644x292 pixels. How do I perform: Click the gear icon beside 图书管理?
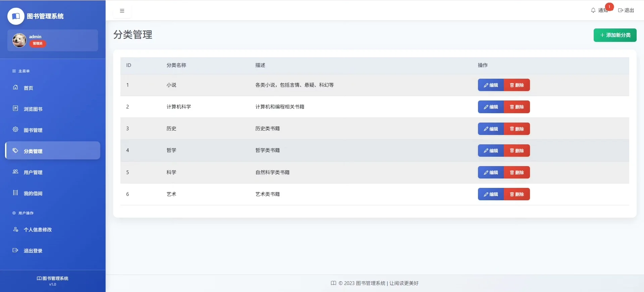coord(15,130)
